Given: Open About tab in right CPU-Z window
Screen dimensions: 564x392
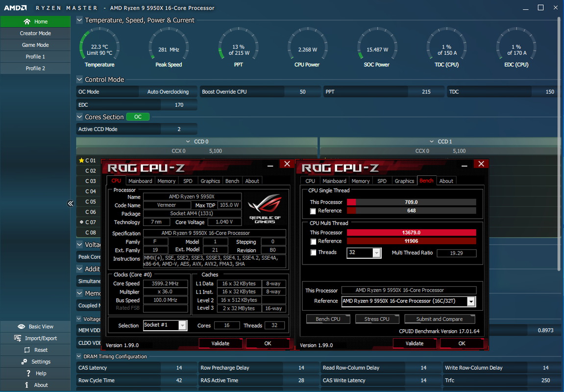Looking at the screenshot, I should coord(446,181).
